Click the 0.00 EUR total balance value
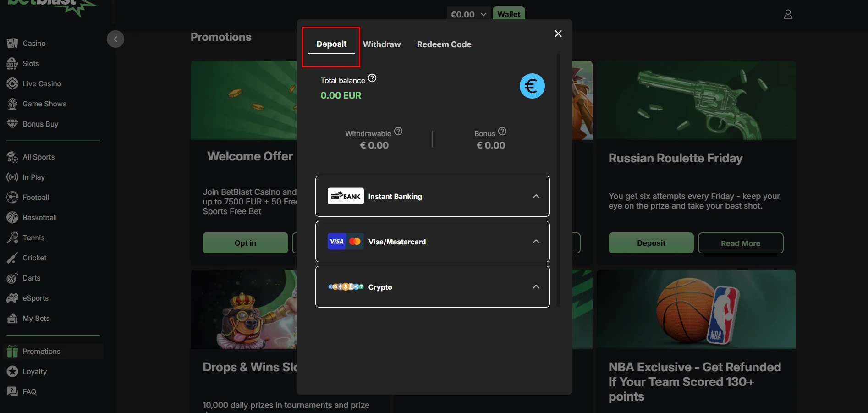 pos(341,95)
